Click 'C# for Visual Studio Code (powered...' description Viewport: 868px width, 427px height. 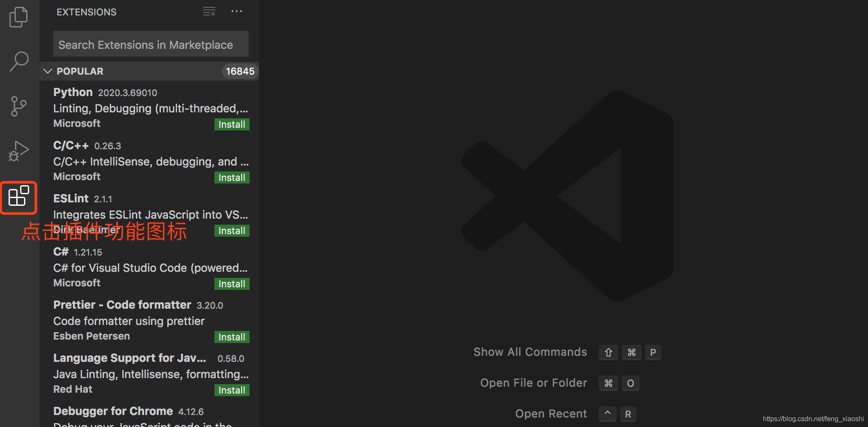tap(151, 268)
